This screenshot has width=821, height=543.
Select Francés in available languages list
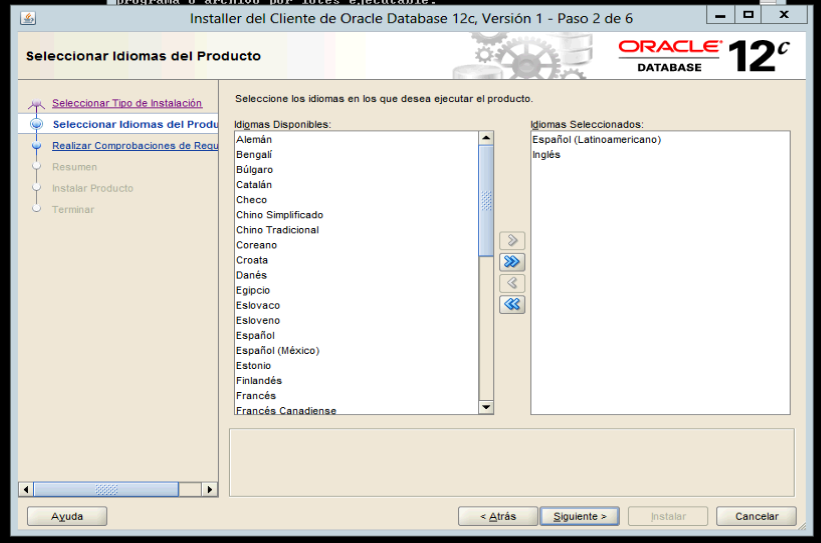(x=256, y=396)
